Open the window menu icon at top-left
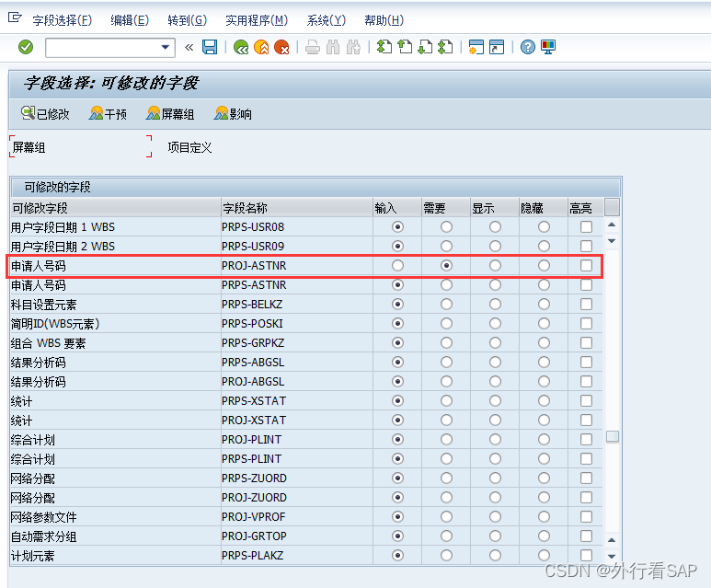Viewport: 711px width, 588px height. (x=15, y=17)
